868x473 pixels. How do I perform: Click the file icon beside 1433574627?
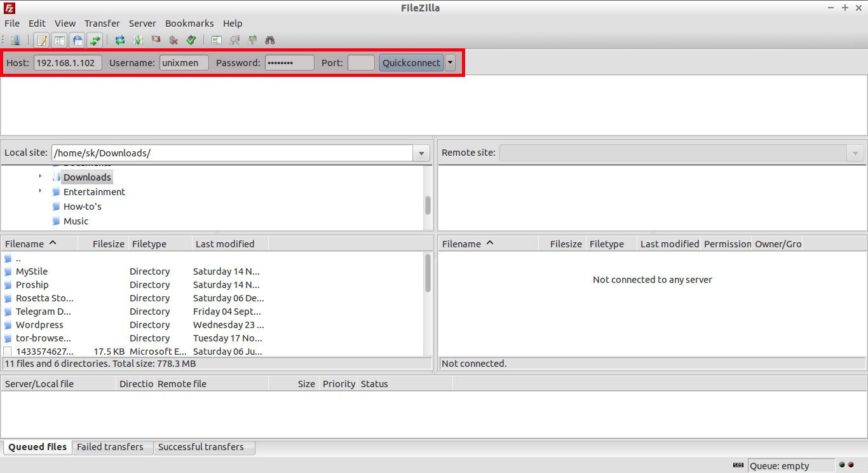click(8, 352)
